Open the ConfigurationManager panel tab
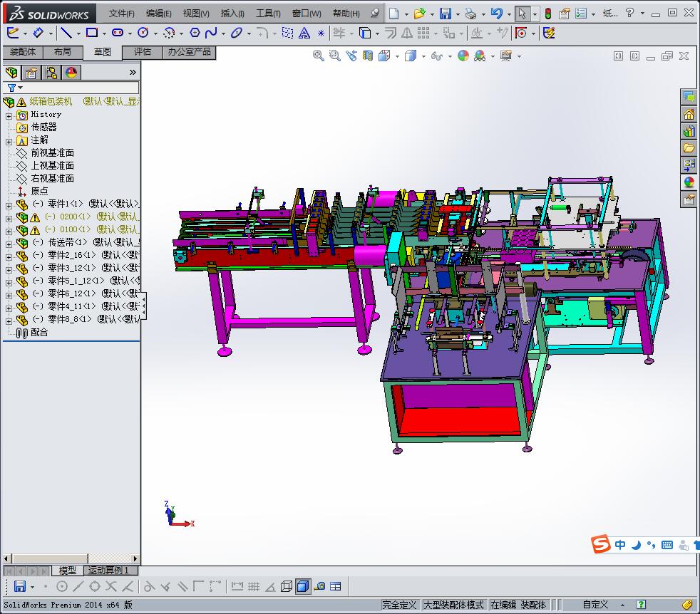The image size is (700, 614). coord(51,72)
